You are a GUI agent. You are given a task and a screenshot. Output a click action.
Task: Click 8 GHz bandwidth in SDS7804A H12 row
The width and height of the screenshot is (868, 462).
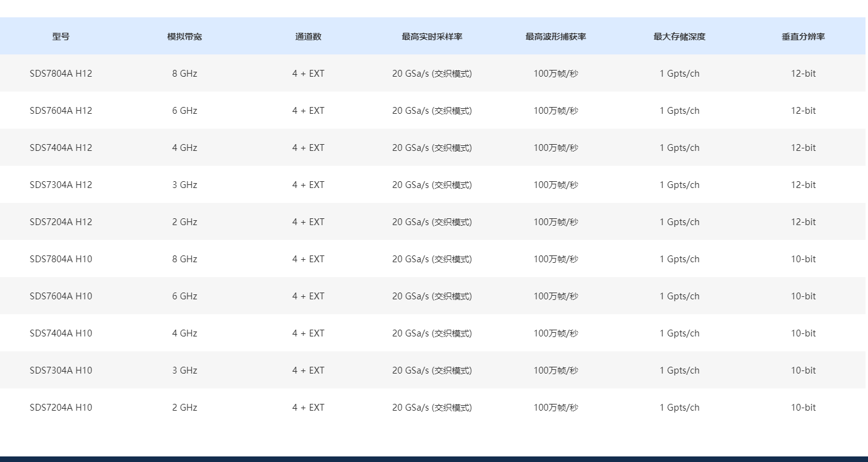point(184,74)
